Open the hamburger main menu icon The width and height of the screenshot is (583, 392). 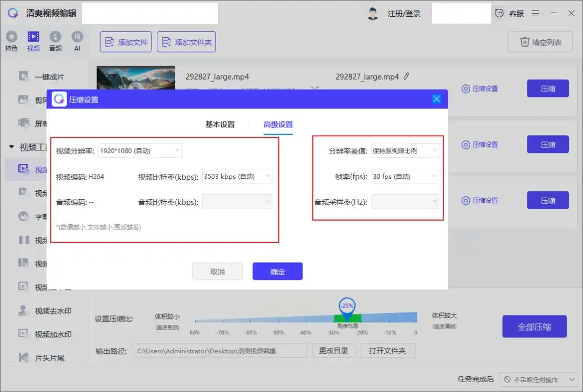pos(535,13)
